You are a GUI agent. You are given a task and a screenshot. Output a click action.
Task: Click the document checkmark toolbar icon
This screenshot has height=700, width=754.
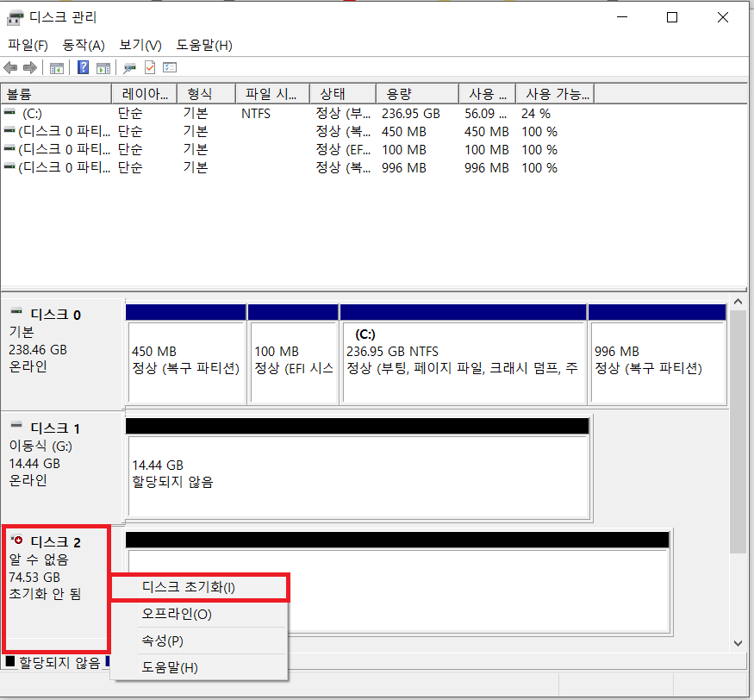150,68
